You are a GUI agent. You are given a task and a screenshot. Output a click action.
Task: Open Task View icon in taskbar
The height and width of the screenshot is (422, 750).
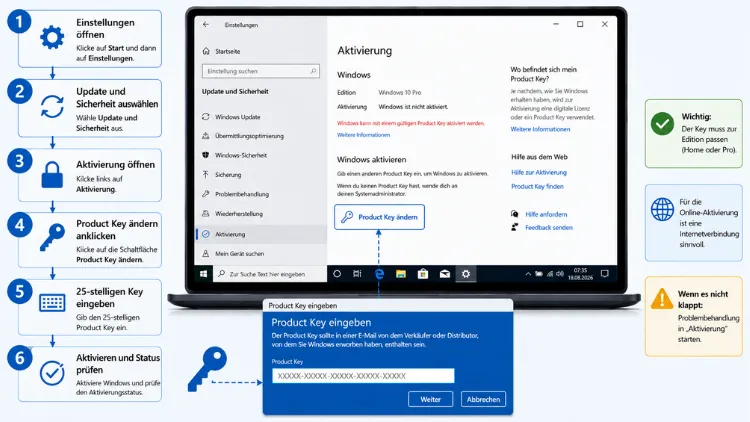tap(357, 274)
